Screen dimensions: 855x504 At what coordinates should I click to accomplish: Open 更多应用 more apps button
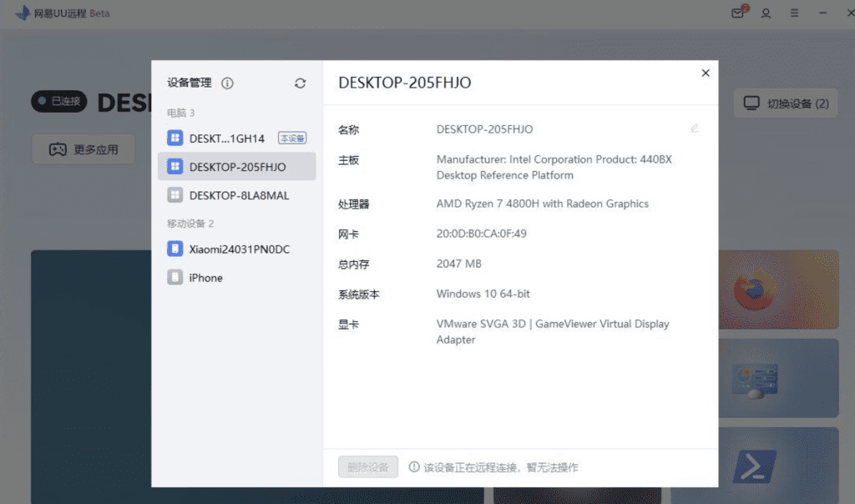(x=83, y=149)
